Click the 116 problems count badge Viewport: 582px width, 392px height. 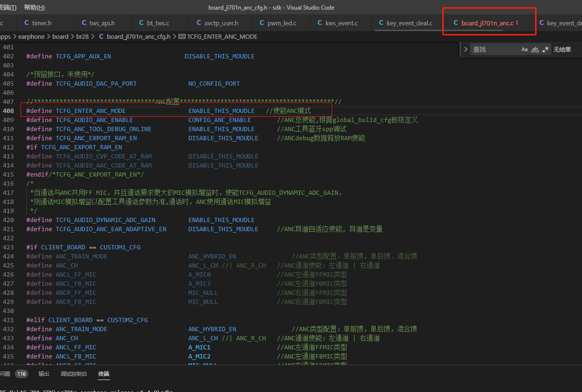[x=22, y=374]
